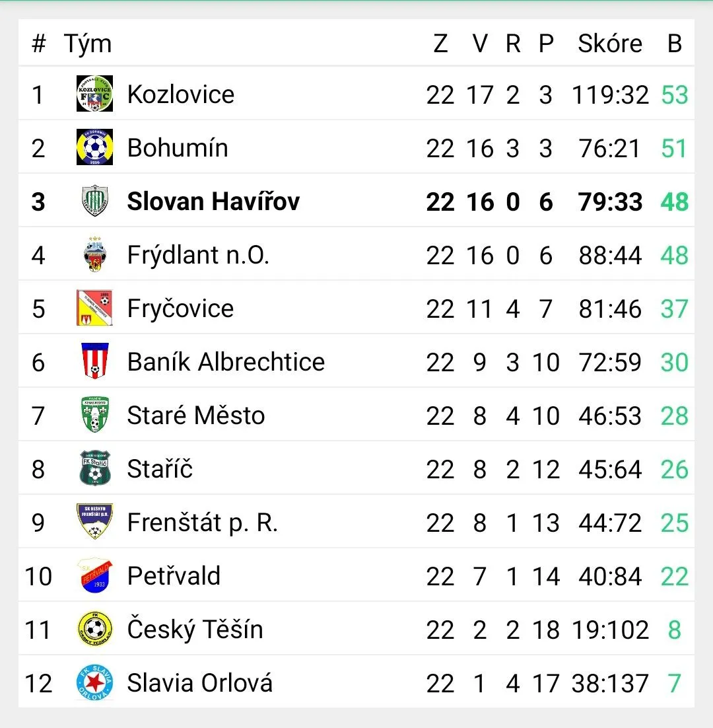Image resolution: width=713 pixels, height=728 pixels.
Task: Select the Baník Albrechtice team name
Action: [x=226, y=361]
